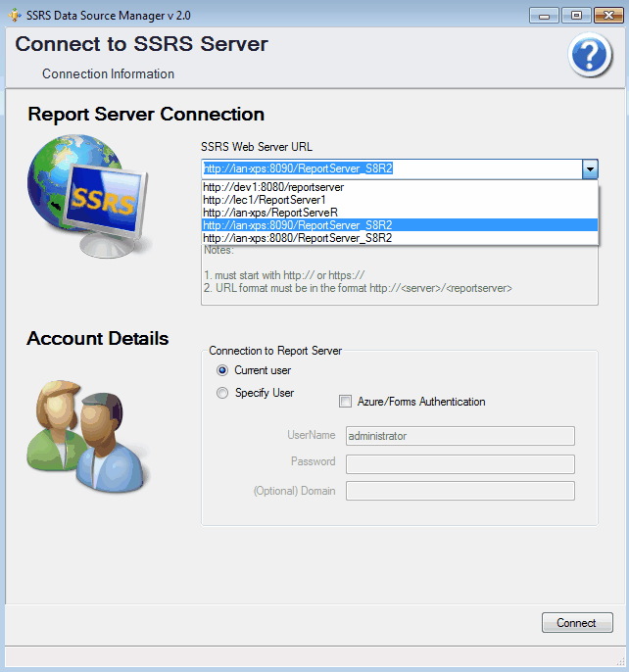Click the Connection Information subtitle
The image size is (629, 672).
pyautogui.click(x=108, y=74)
